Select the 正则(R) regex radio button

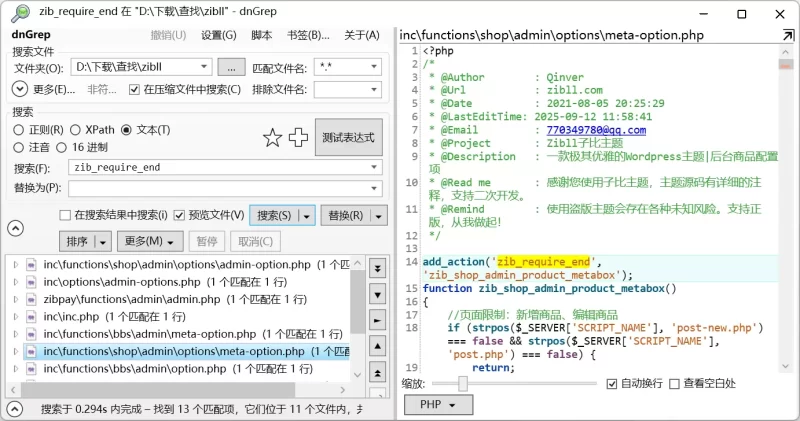[19, 130]
